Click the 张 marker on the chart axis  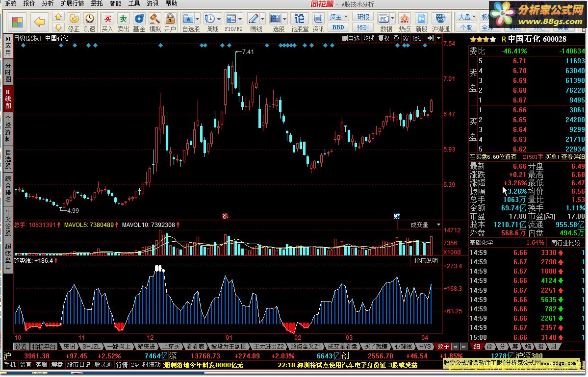225,216
